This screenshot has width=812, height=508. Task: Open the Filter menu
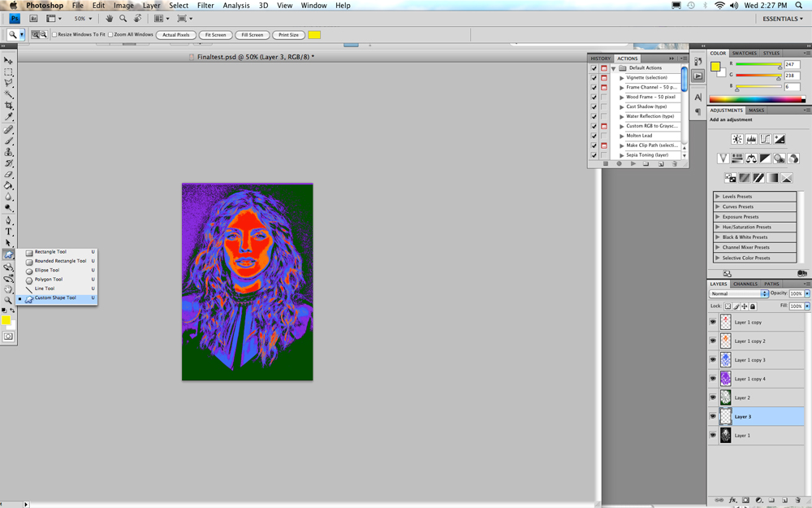click(x=205, y=5)
